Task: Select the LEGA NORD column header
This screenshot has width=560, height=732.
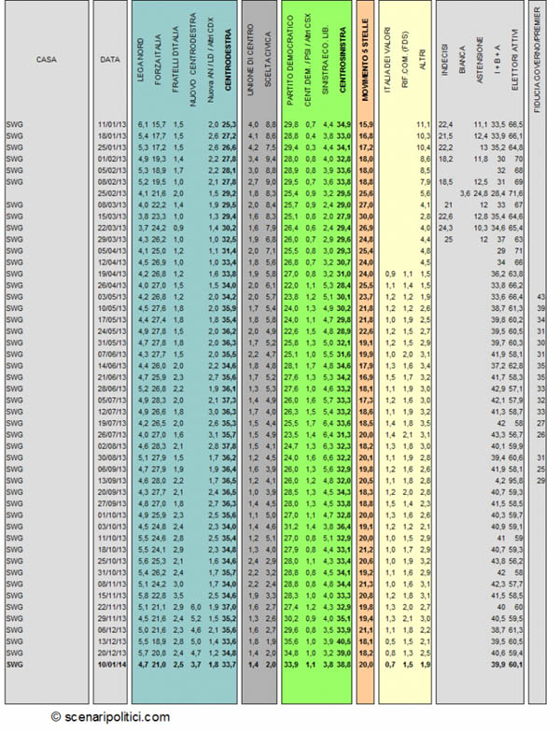Action: pyautogui.click(x=141, y=63)
